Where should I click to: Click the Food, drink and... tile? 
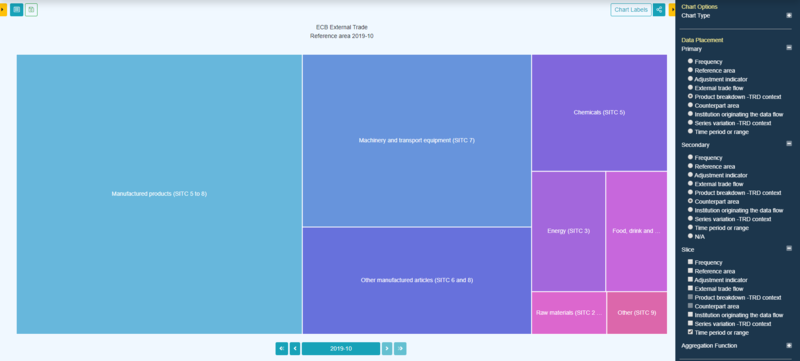click(636, 231)
